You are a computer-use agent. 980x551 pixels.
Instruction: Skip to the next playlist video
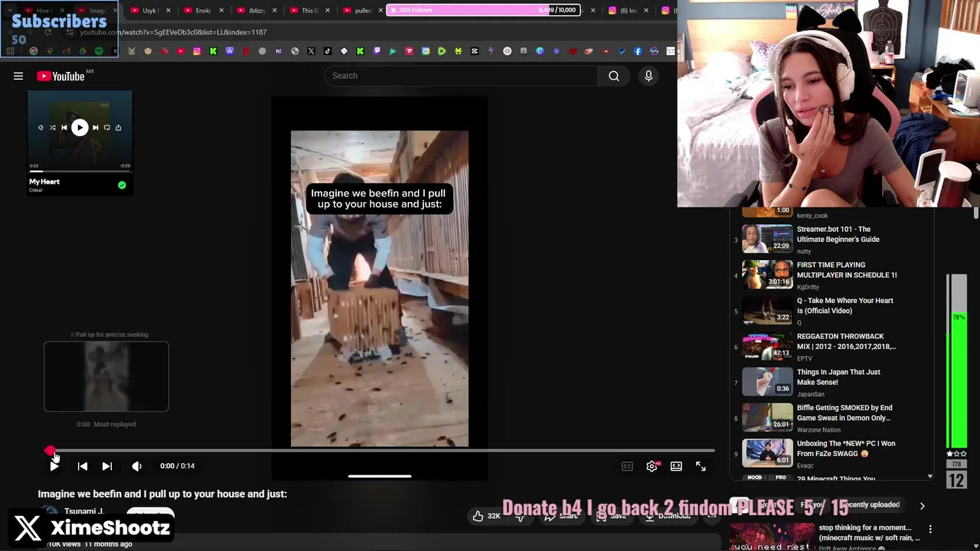click(107, 465)
